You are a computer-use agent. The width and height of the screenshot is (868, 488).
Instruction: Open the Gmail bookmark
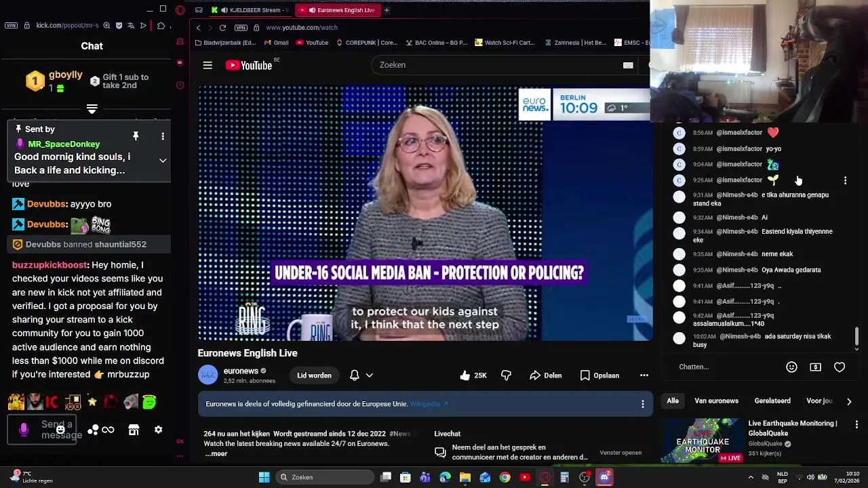[276, 42]
